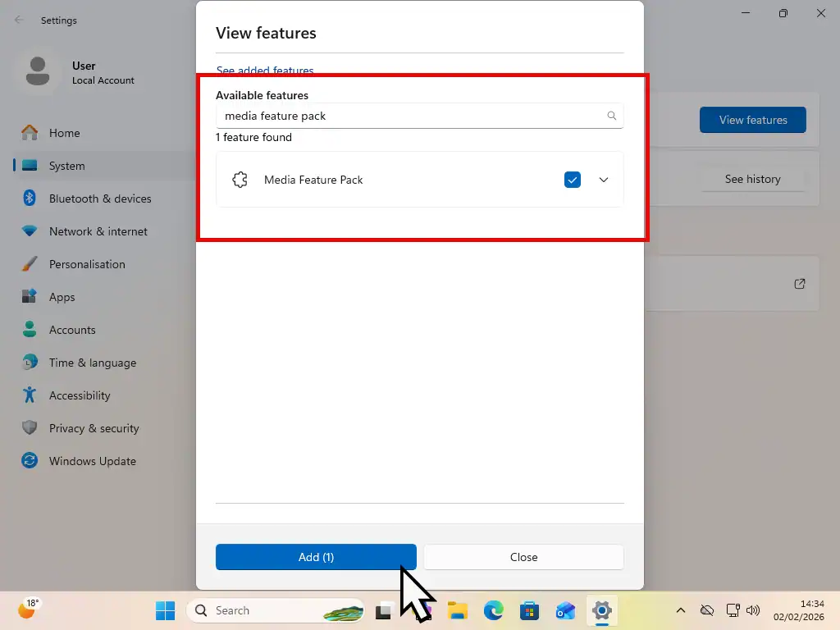Show hidden icons in the system tray
Viewport: 840px width, 630px height.
click(x=680, y=610)
